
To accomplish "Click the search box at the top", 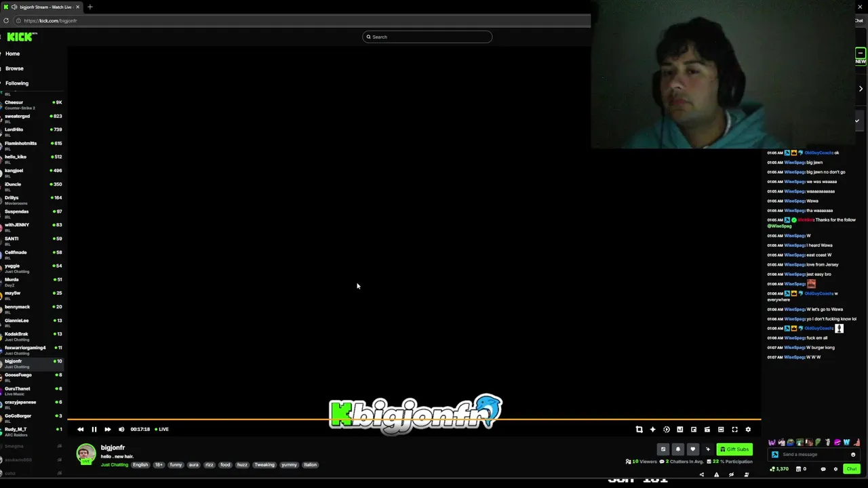I will click(x=427, y=37).
